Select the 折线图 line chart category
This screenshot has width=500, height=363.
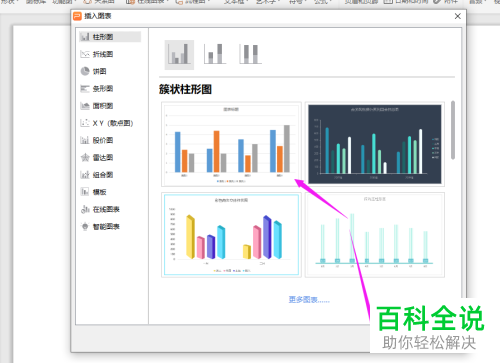[97, 54]
